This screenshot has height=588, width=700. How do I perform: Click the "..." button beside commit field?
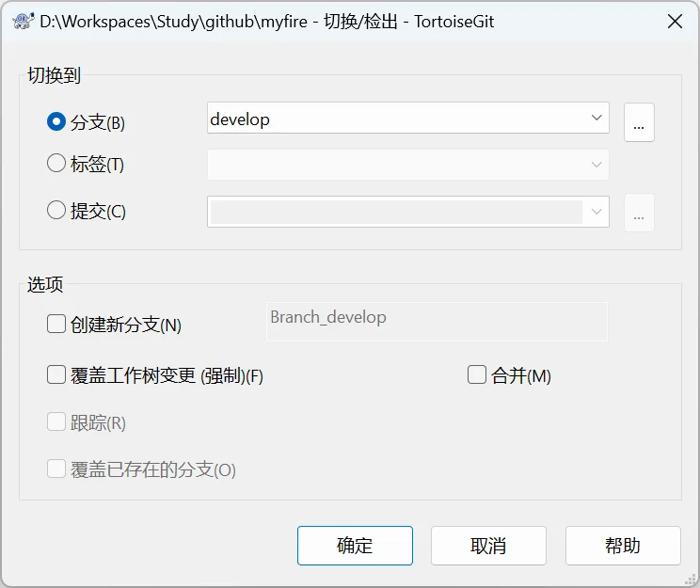click(639, 213)
